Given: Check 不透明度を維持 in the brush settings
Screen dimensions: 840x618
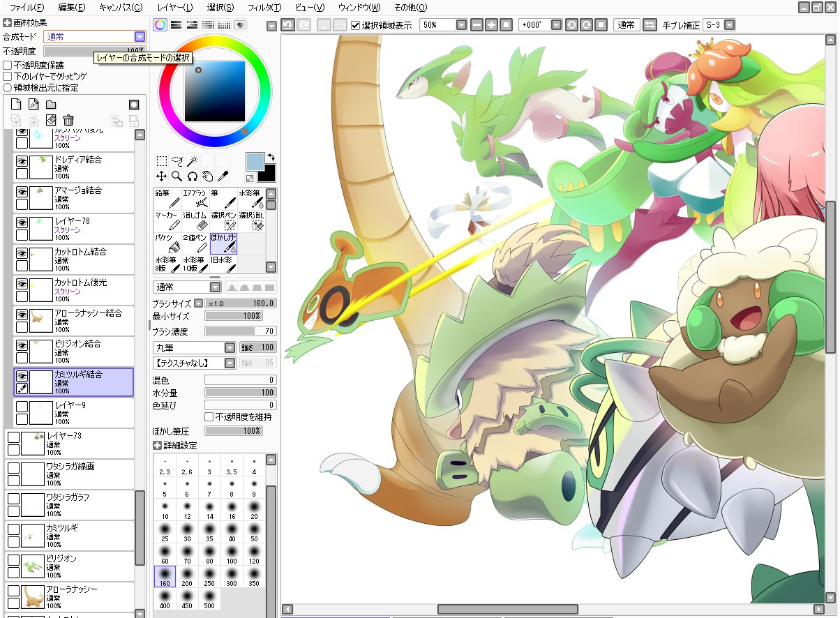Looking at the screenshot, I should (x=209, y=416).
